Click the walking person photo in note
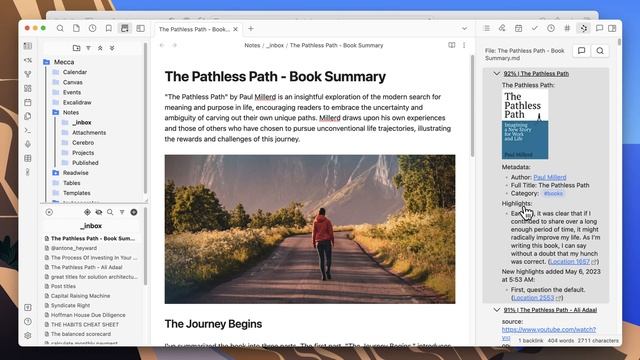640x360 pixels. pyautogui.click(x=310, y=229)
